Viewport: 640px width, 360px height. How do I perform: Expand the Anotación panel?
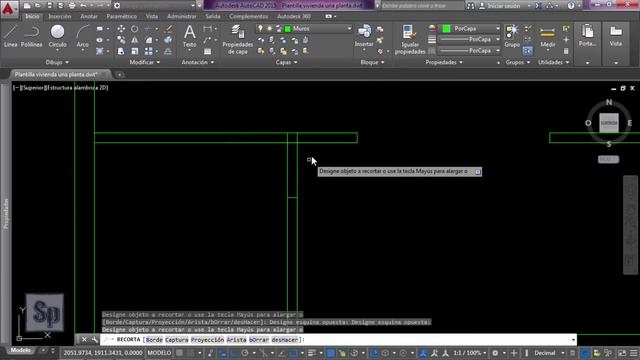(x=198, y=62)
